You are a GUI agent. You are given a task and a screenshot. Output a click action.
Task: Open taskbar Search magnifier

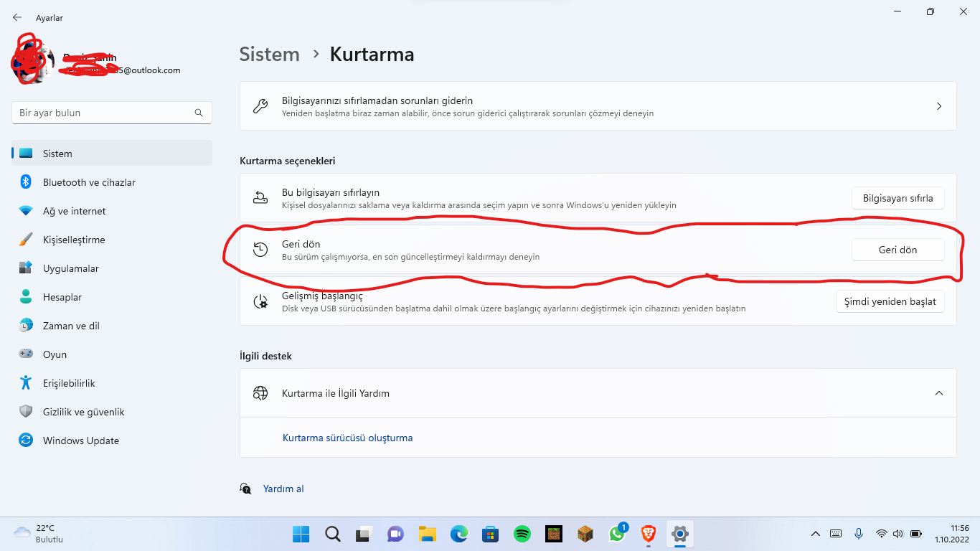pyautogui.click(x=333, y=534)
